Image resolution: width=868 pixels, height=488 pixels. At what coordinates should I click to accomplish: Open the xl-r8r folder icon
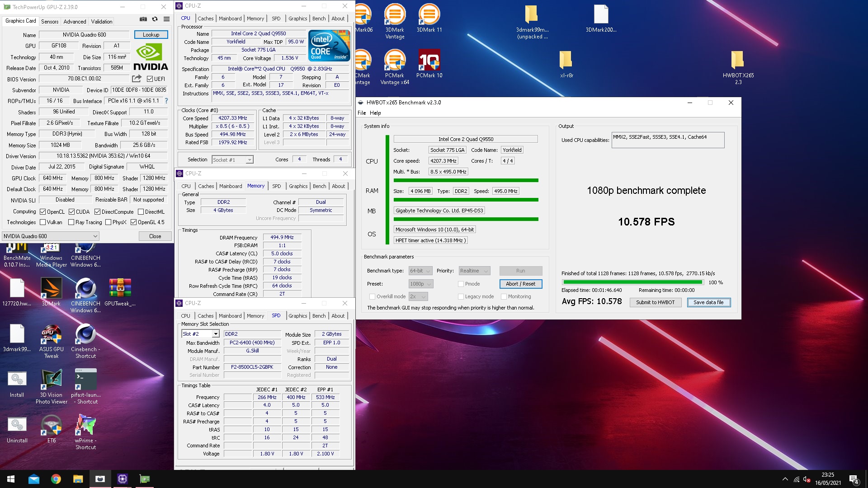pyautogui.click(x=566, y=64)
